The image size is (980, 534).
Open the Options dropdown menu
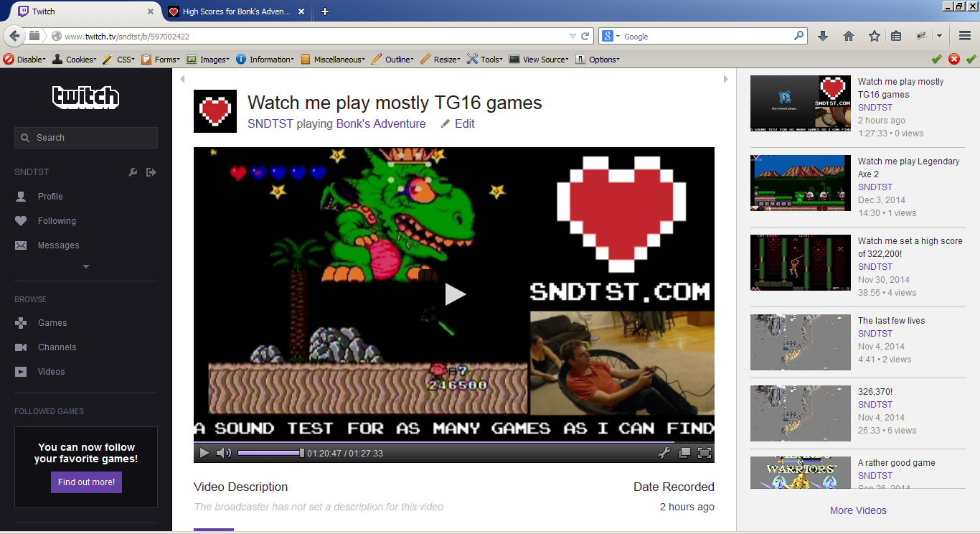coord(598,60)
